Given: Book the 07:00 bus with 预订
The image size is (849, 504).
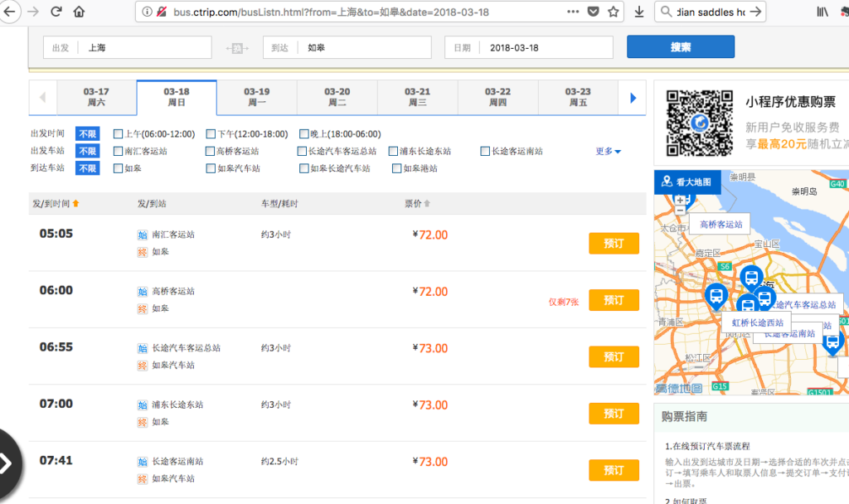Looking at the screenshot, I should point(614,414).
